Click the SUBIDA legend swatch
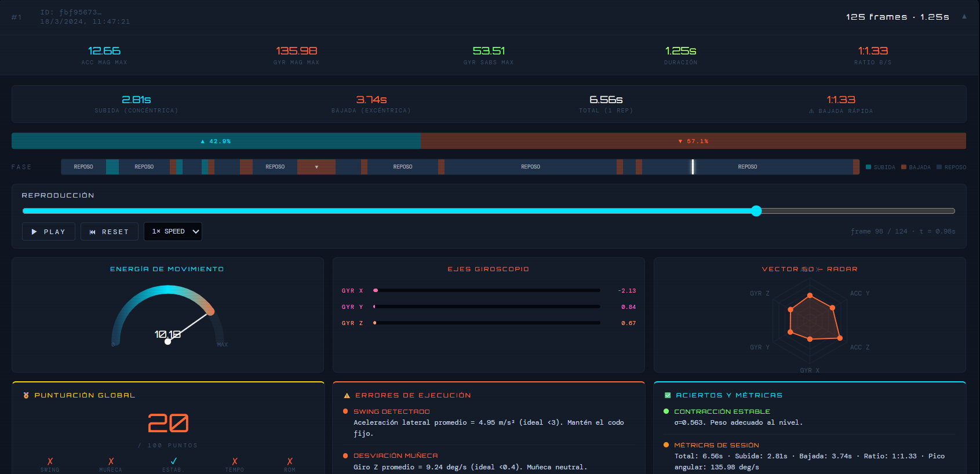Screen dimensions: 980x474 tap(868, 167)
